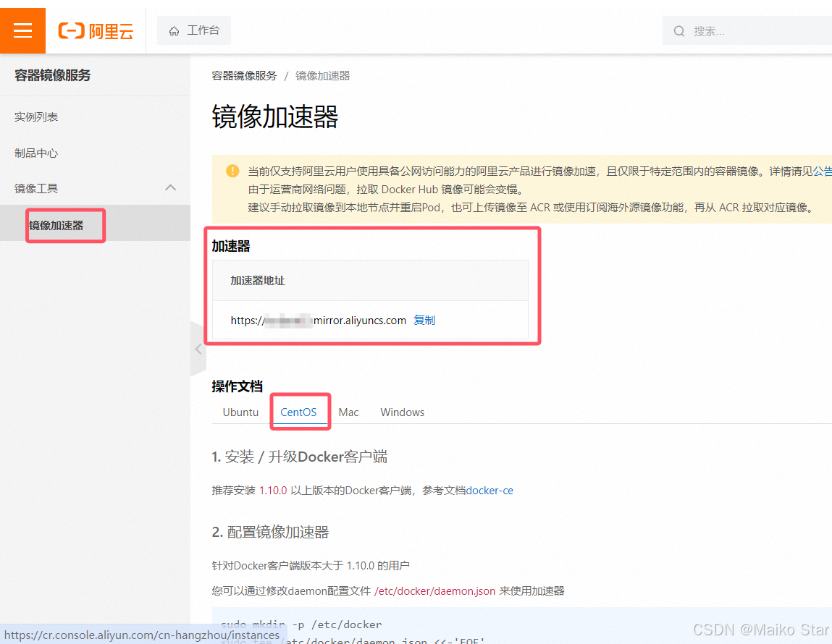Screen dimensions: 832x644
Task: Switch to the Mac tab
Action: pos(348,412)
